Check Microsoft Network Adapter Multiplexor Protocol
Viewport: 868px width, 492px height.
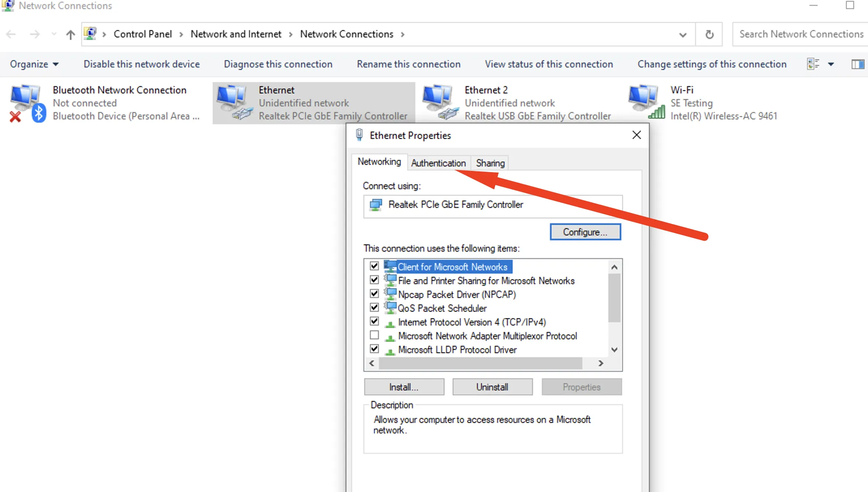click(374, 335)
